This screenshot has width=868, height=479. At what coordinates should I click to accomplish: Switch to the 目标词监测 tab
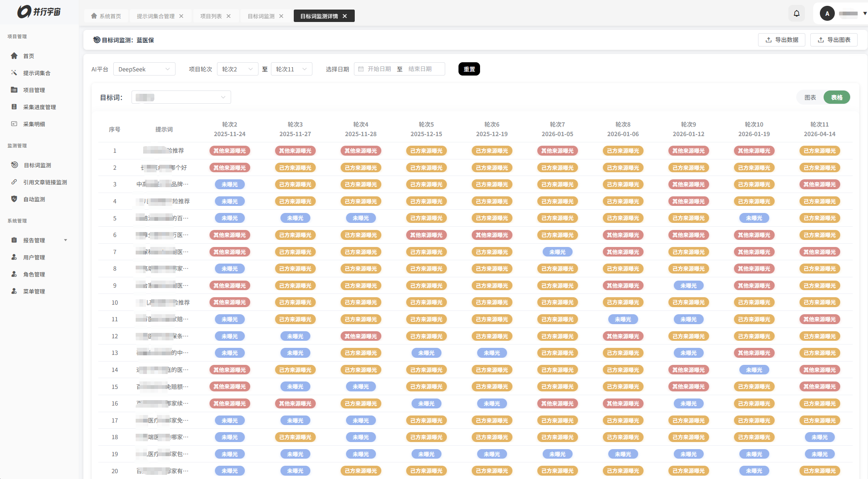(261, 16)
